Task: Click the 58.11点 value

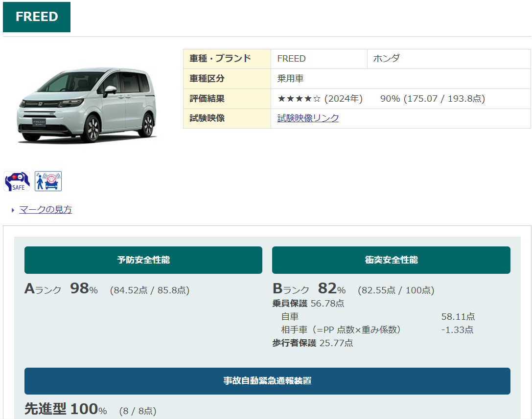Action: pyautogui.click(x=458, y=317)
